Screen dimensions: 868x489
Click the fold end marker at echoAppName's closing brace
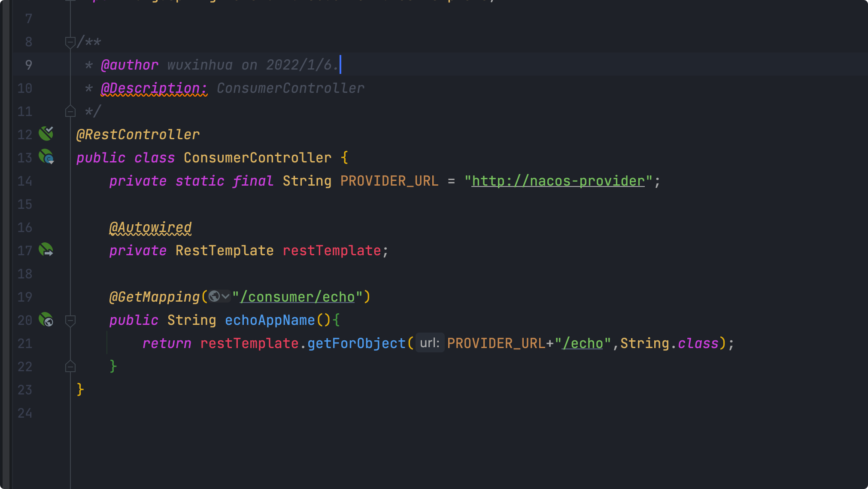pyautogui.click(x=70, y=367)
